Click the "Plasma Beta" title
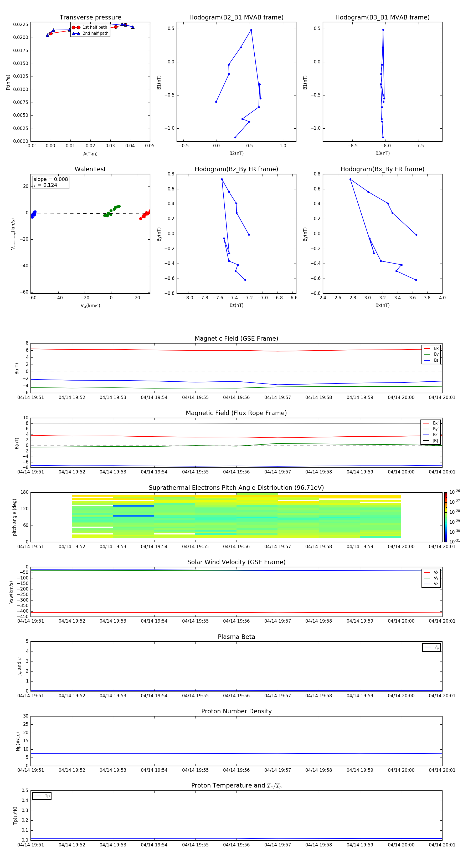This screenshot has width=473, height=868. click(236, 637)
